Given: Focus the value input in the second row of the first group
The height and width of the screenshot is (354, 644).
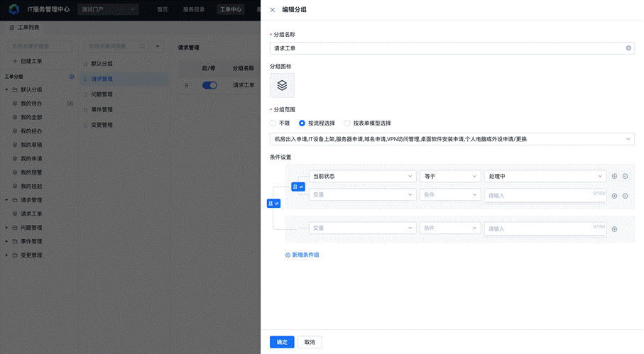Looking at the screenshot, I should tap(545, 196).
